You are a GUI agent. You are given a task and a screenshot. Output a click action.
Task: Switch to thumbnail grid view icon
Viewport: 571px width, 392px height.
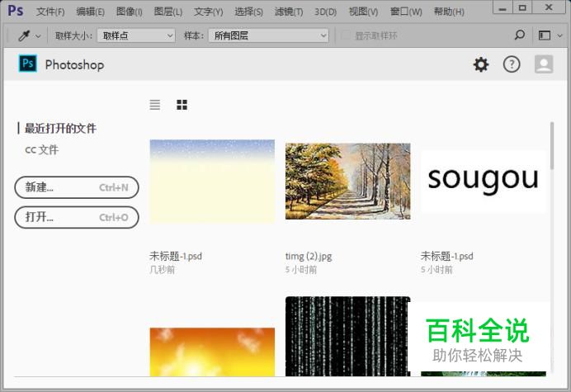182,105
